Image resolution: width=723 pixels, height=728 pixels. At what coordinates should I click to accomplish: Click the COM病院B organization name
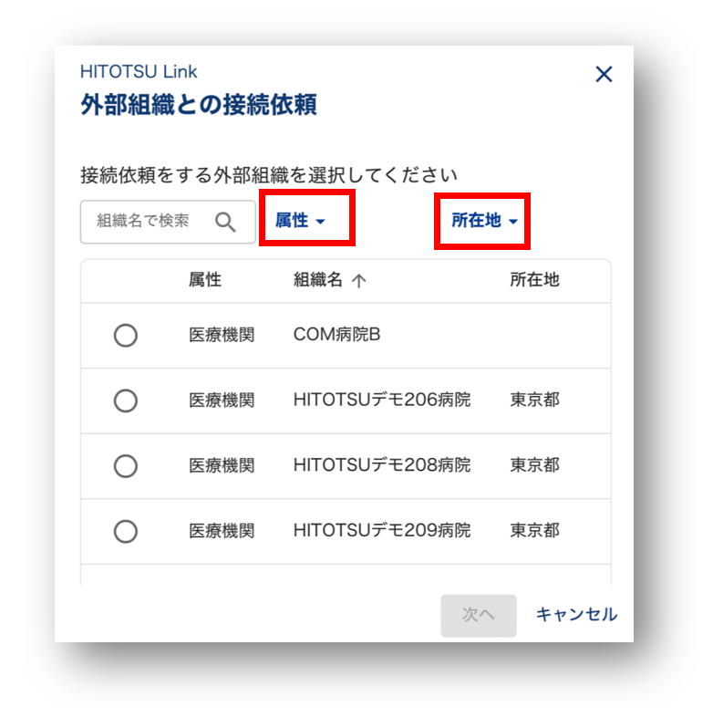336,334
